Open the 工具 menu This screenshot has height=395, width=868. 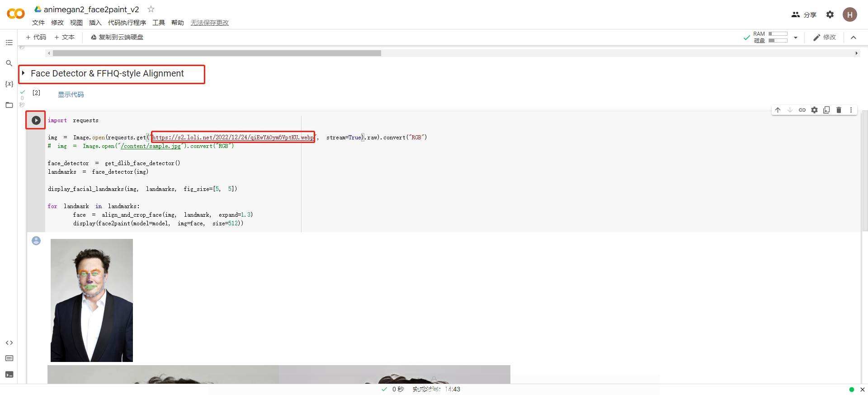(158, 23)
